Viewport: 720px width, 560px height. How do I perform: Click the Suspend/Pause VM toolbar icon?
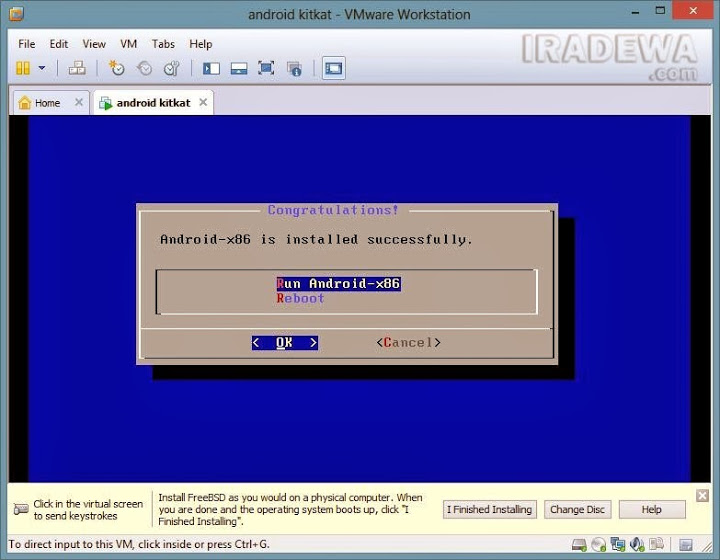pos(23,68)
